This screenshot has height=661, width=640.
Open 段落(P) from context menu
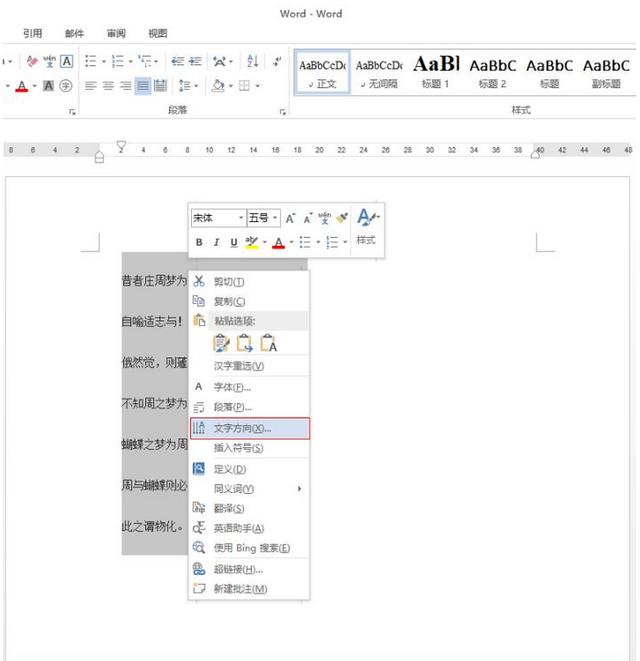[x=250, y=407]
